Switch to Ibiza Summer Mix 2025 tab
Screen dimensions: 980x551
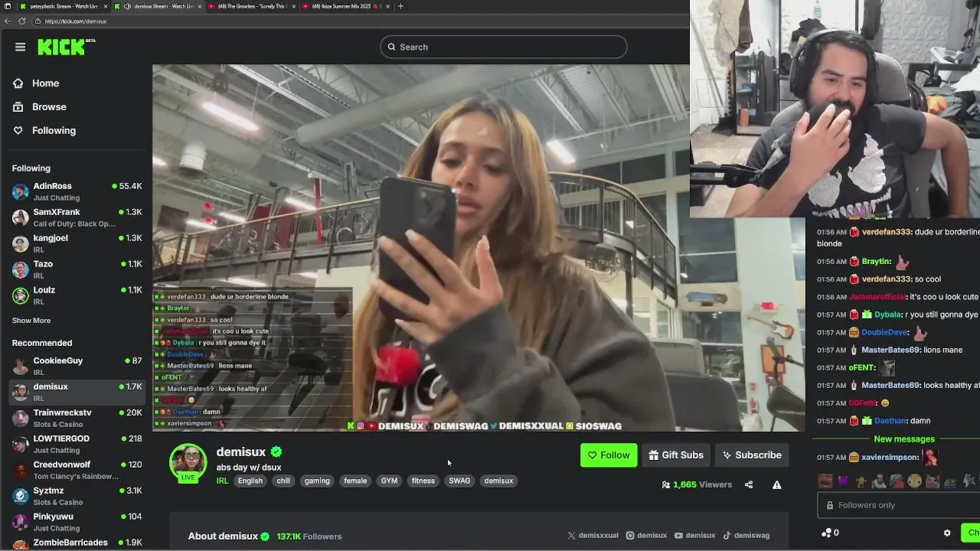pos(346,6)
